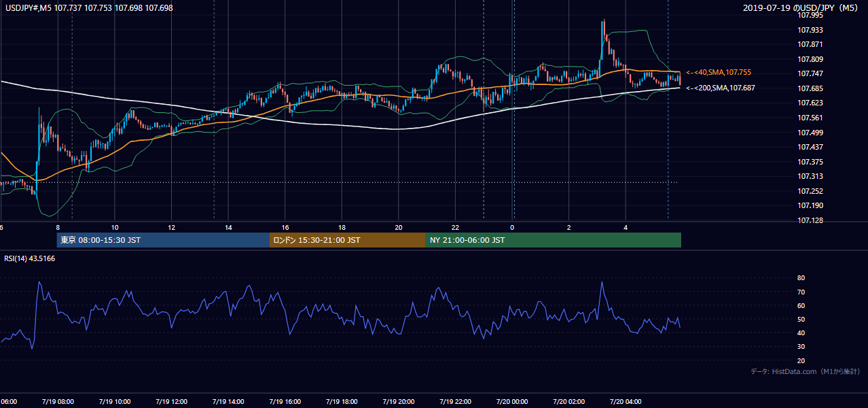This screenshot has width=868, height=408.
Task: Click the RSI 70 level label
Action: (x=801, y=292)
